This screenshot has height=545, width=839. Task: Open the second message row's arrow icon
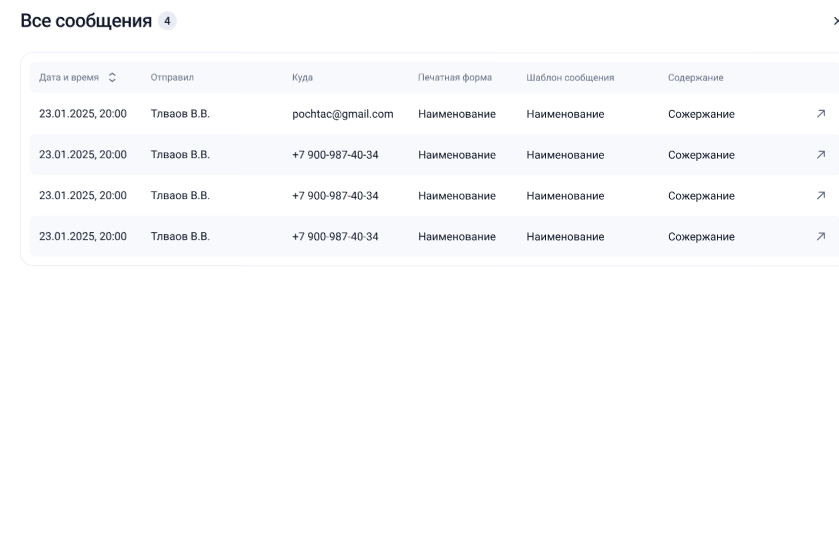point(821,155)
